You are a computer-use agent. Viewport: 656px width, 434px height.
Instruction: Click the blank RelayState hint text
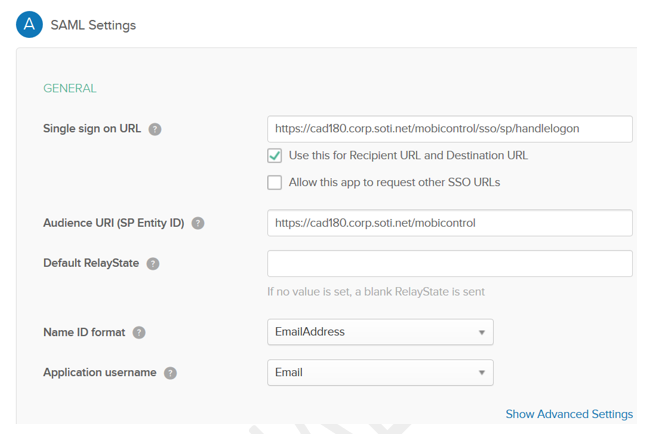tap(376, 292)
